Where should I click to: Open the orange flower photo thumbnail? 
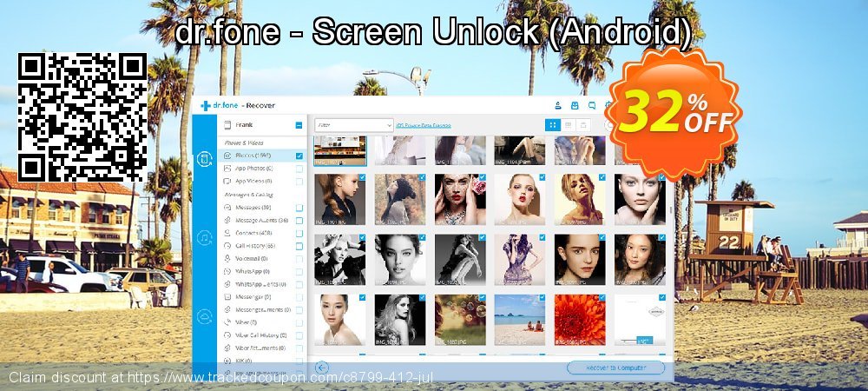tap(580, 320)
